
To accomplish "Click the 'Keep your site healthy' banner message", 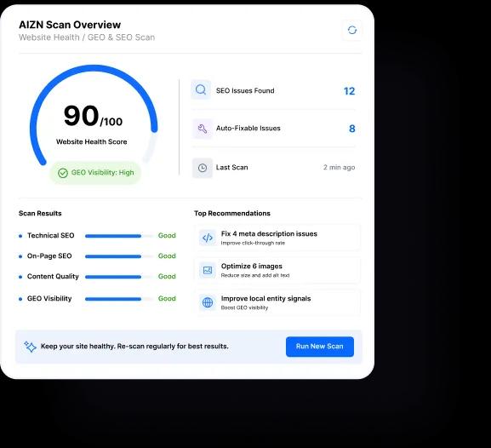I will click(134, 346).
